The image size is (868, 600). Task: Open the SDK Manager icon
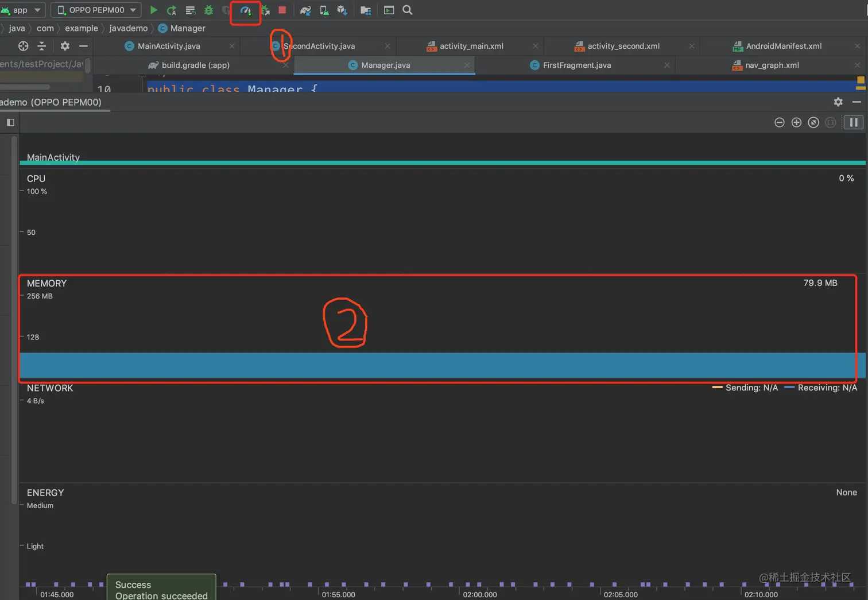pos(342,10)
